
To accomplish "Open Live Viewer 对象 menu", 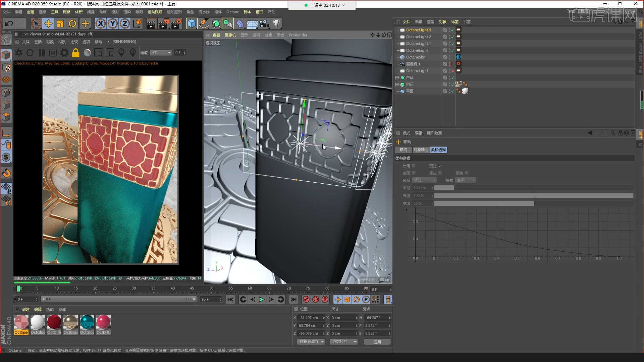I will pyautogui.click(x=50, y=42).
